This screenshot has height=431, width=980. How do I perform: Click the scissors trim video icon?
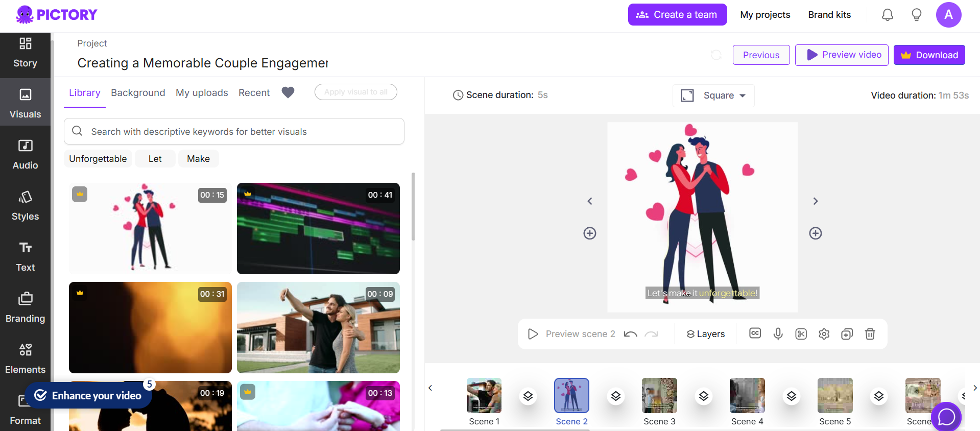[x=801, y=334]
